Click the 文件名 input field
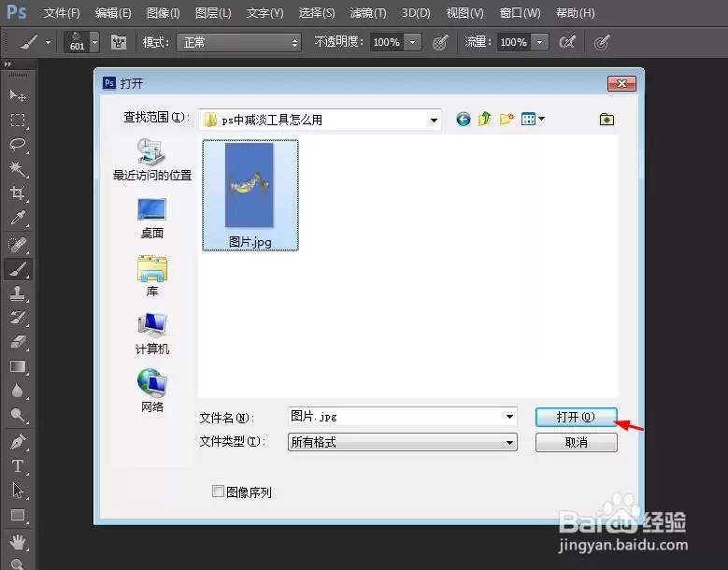The image size is (728, 570). click(x=402, y=417)
